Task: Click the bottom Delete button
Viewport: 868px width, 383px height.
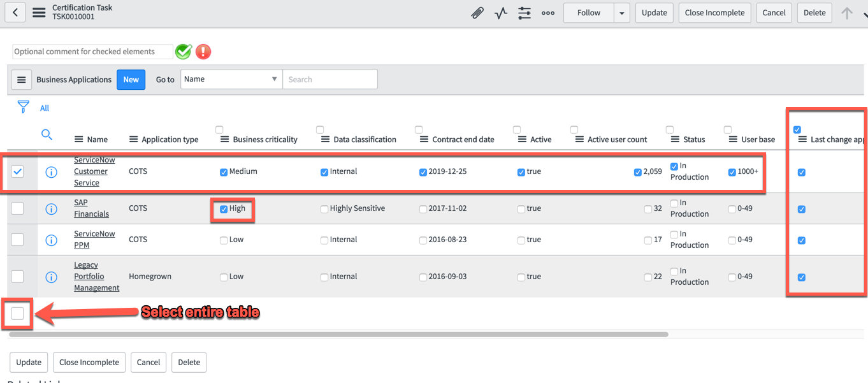Action: (189, 362)
